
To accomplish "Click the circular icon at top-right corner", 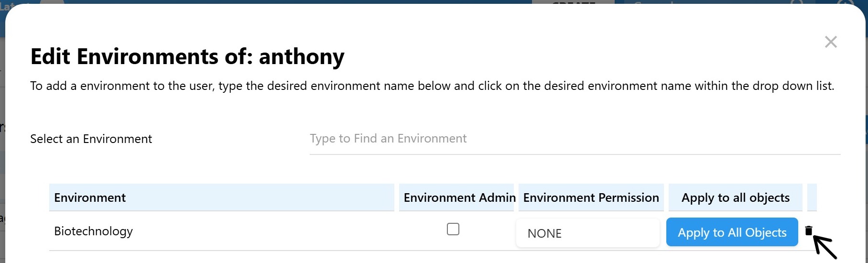I will tap(845, 2).
